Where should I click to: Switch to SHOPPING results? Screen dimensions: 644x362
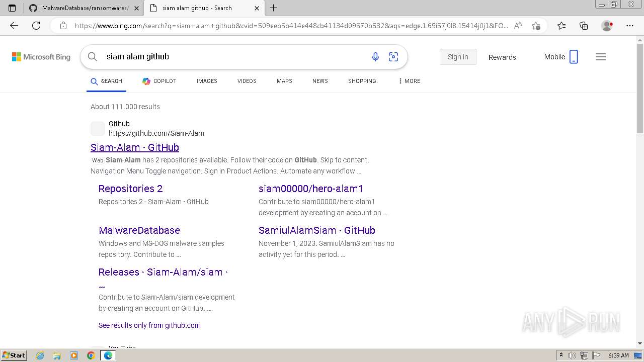click(x=362, y=81)
